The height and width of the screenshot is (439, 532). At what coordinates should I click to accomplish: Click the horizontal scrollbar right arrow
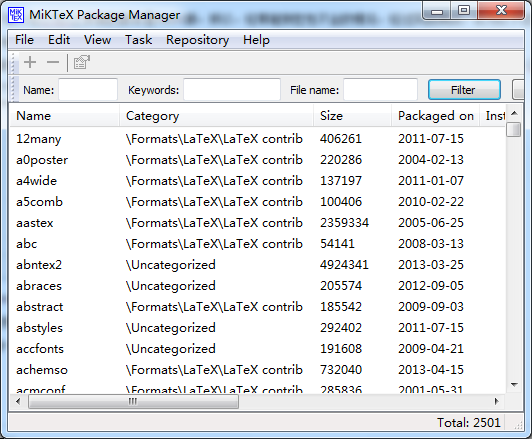click(x=497, y=402)
